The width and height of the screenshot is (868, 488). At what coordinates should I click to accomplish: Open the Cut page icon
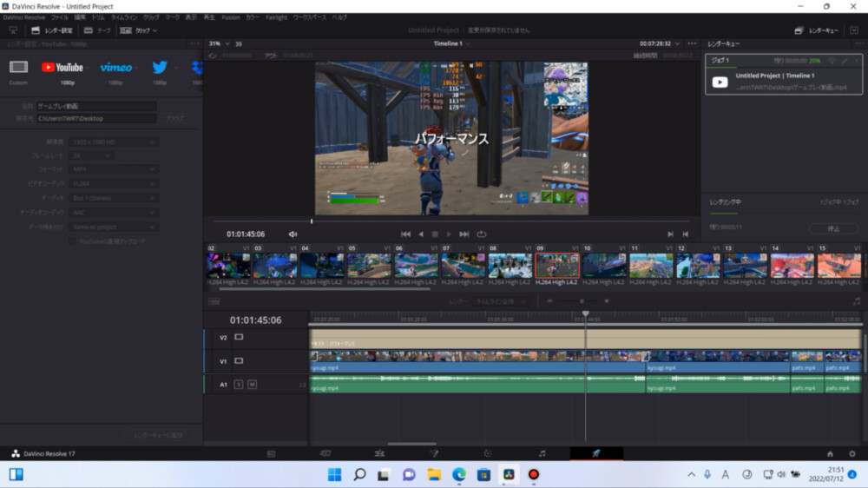325,453
